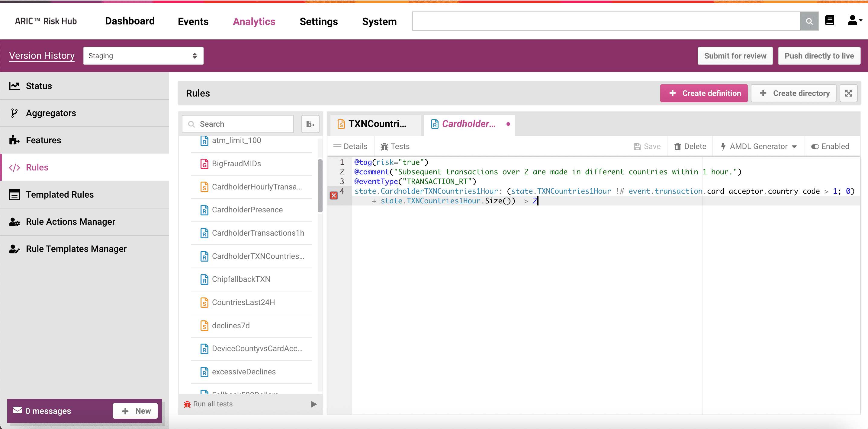Click the Rule Actions Manager icon
868x429 pixels.
(14, 222)
